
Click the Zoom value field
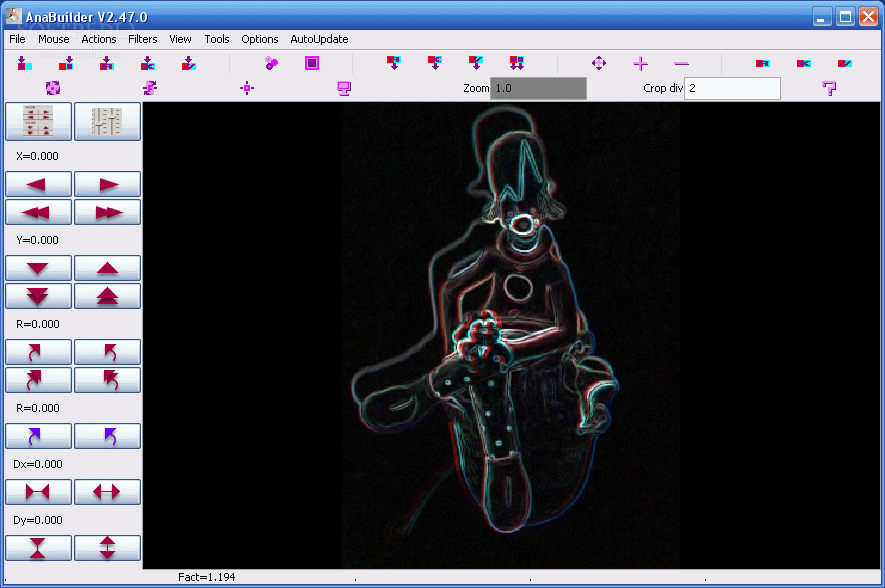538,88
